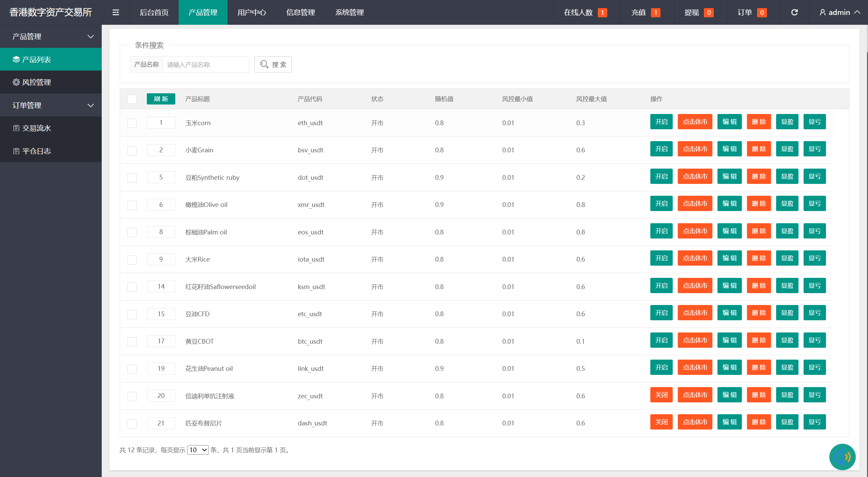This screenshot has height=477, width=868.
Task: Open 风控管理 with the gear icon
Action: tap(51, 82)
